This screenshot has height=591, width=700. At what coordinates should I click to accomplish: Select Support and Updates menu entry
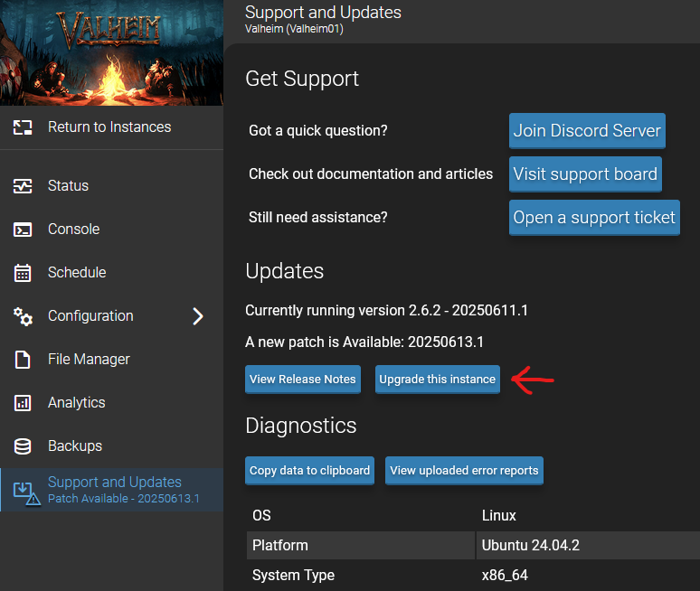(111, 490)
